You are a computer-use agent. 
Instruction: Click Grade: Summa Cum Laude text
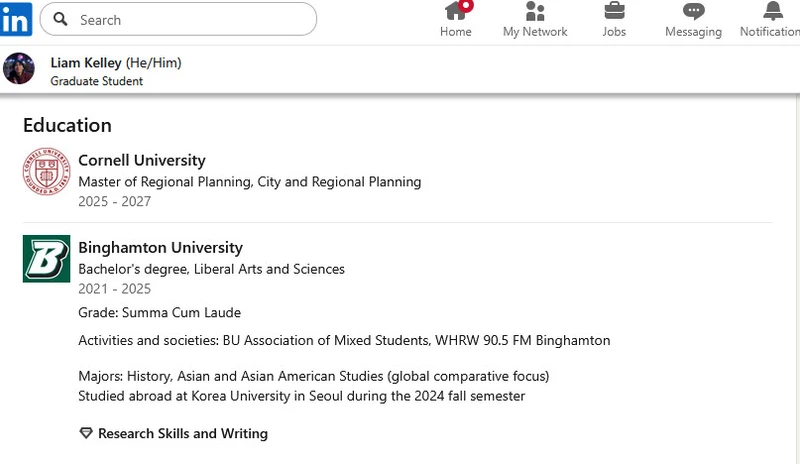(x=159, y=312)
